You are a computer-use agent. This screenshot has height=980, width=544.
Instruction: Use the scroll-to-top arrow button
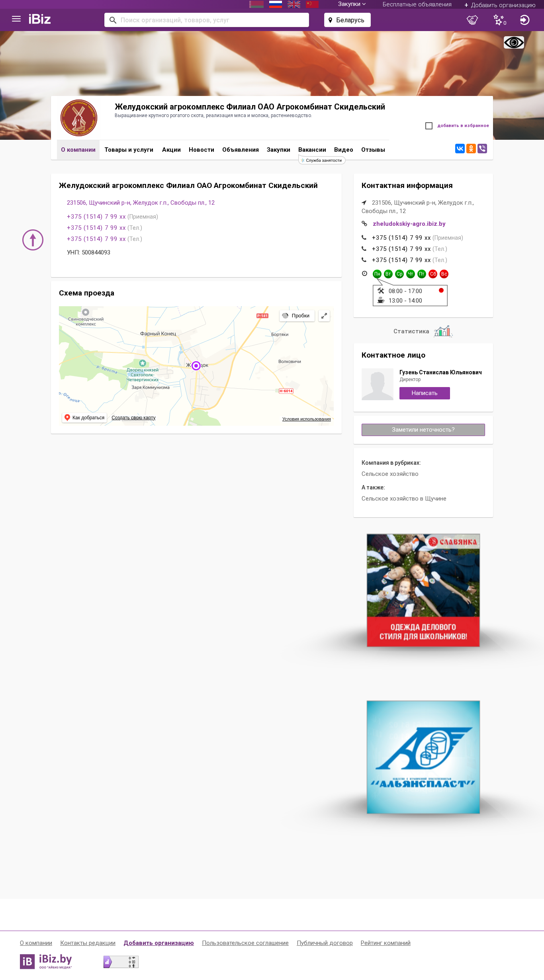click(x=33, y=240)
